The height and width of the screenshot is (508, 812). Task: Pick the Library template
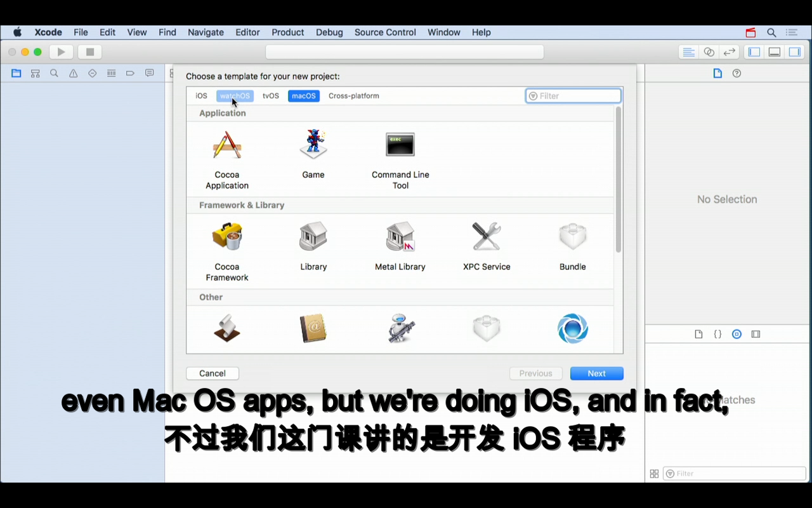pyautogui.click(x=313, y=246)
